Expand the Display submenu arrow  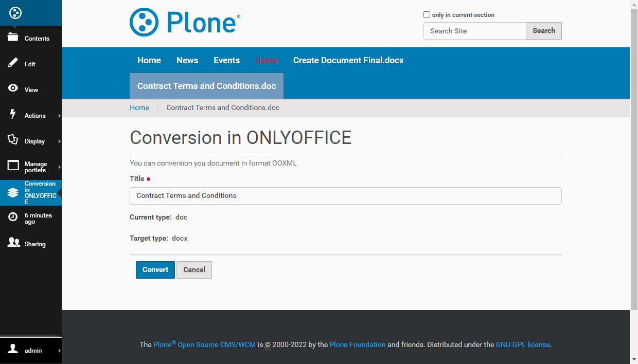tap(59, 141)
